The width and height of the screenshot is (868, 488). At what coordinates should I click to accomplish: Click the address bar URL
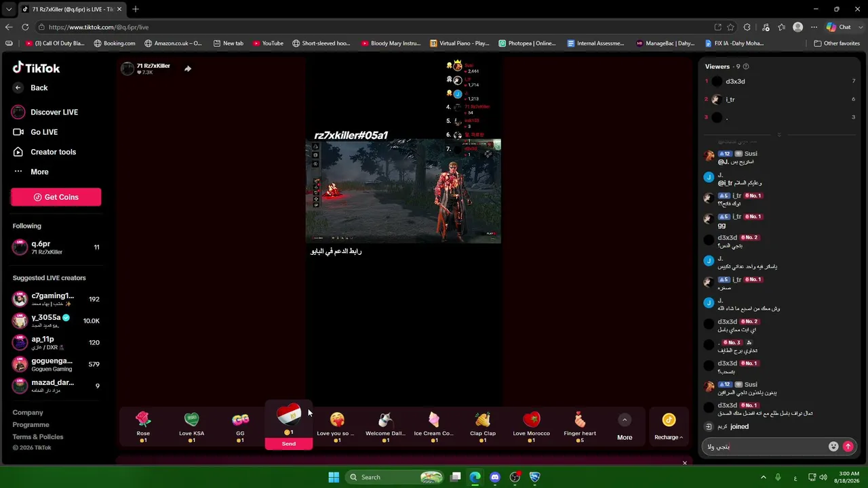click(x=98, y=27)
